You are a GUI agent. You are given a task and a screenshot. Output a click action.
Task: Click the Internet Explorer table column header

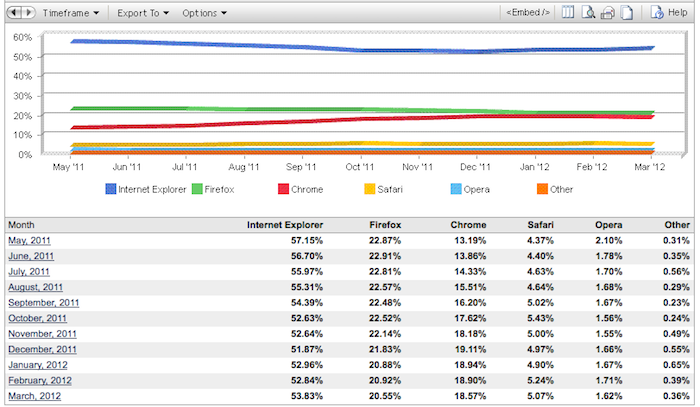pos(285,225)
